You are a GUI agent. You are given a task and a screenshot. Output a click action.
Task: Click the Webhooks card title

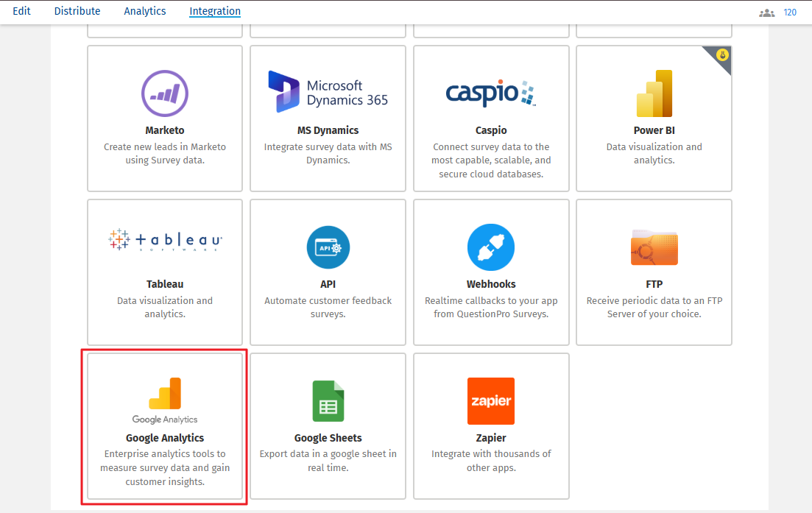pos(491,284)
